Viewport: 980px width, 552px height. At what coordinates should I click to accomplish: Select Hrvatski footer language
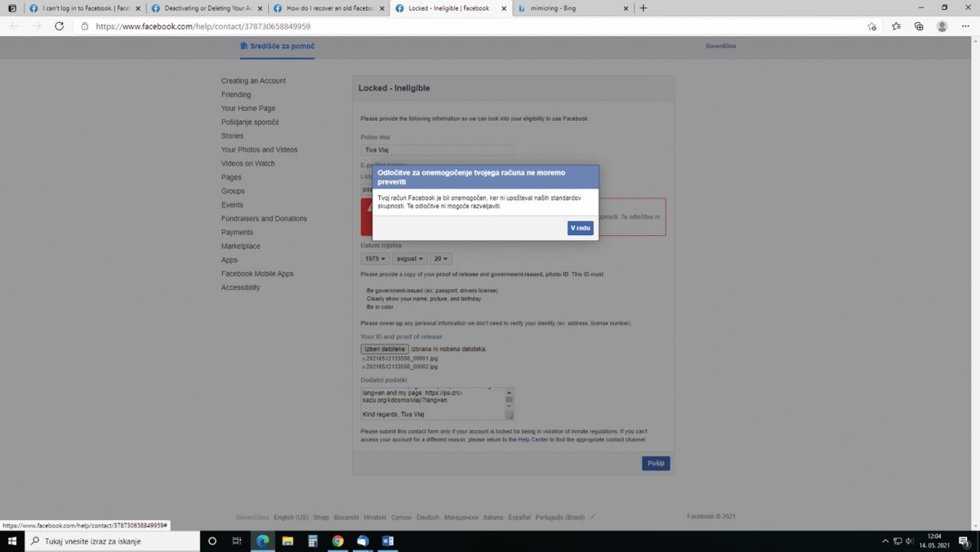click(375, 517)
